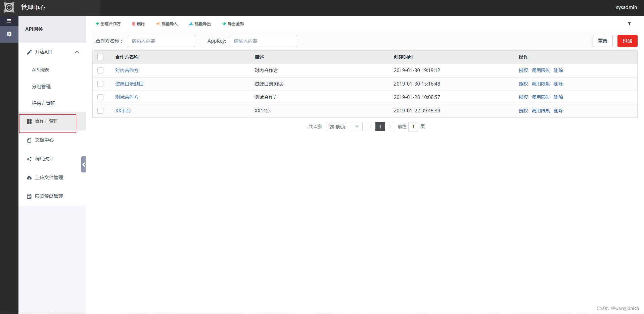The height and width of the screenshot is (314, 644).
Task: Collapse the 开放API menu chevron
Action: 77,52
